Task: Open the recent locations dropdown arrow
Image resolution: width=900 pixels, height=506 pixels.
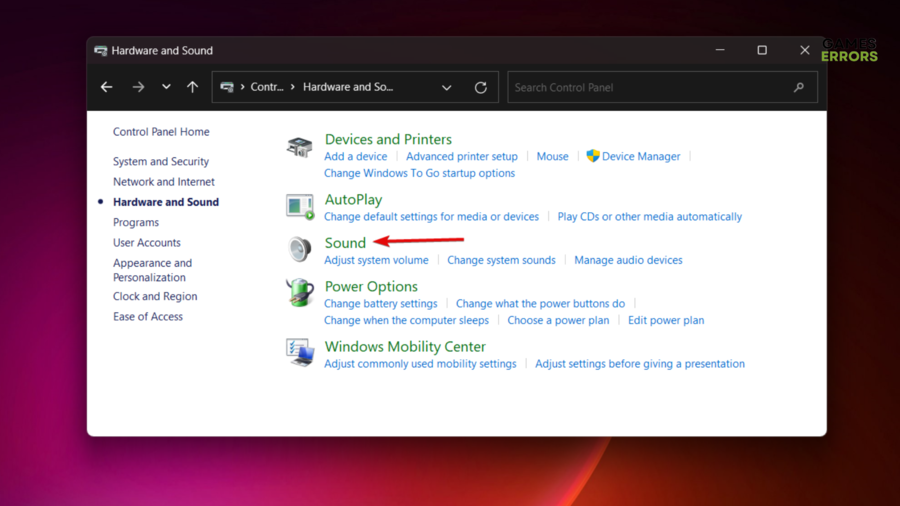Action: [166, 88]
